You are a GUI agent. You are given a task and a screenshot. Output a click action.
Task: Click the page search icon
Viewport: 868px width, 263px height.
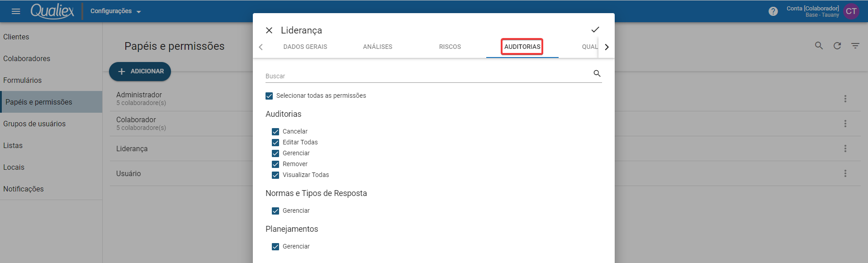819,46
